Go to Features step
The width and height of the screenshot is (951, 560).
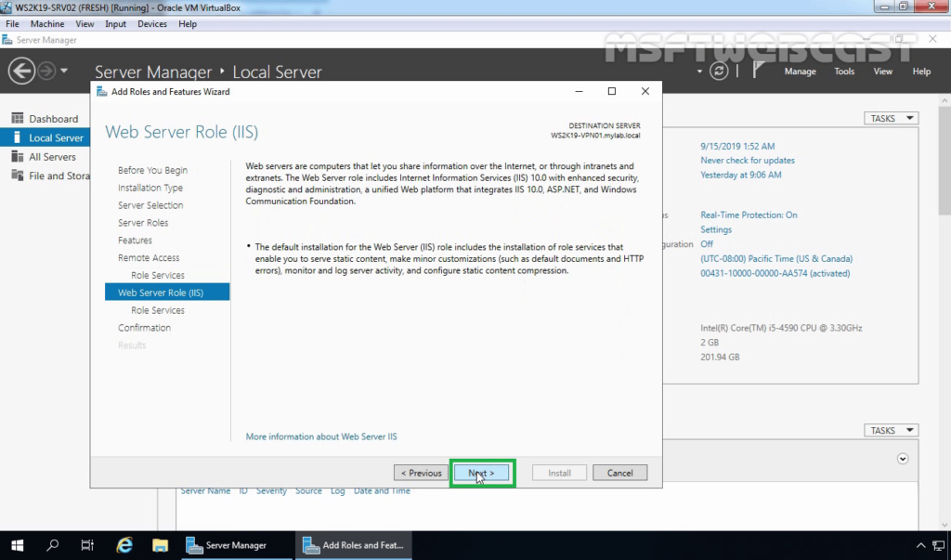[x=135, y=241]
